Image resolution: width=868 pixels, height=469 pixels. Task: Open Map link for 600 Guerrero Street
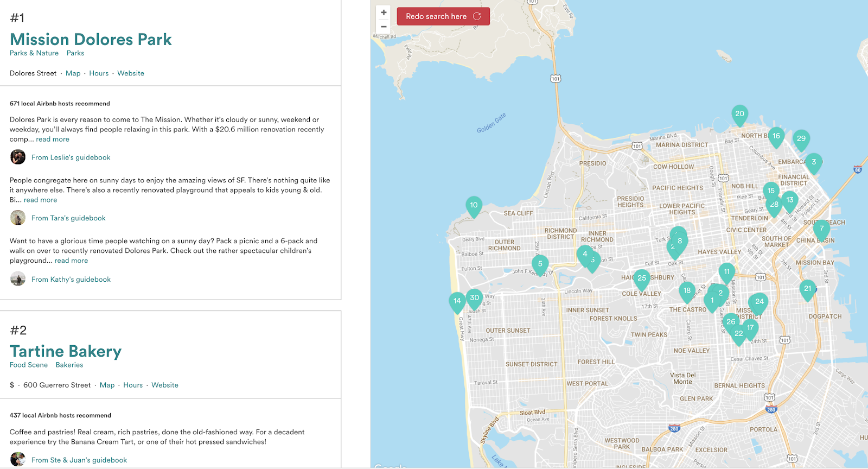(107, 385)
